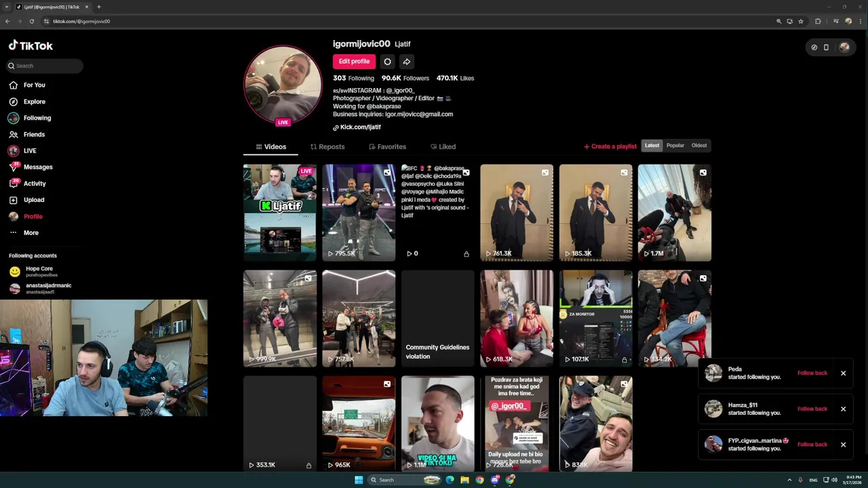
Task: Open LIVE from the sidebar
Action: pyautogui.click(x=30, y=150)
